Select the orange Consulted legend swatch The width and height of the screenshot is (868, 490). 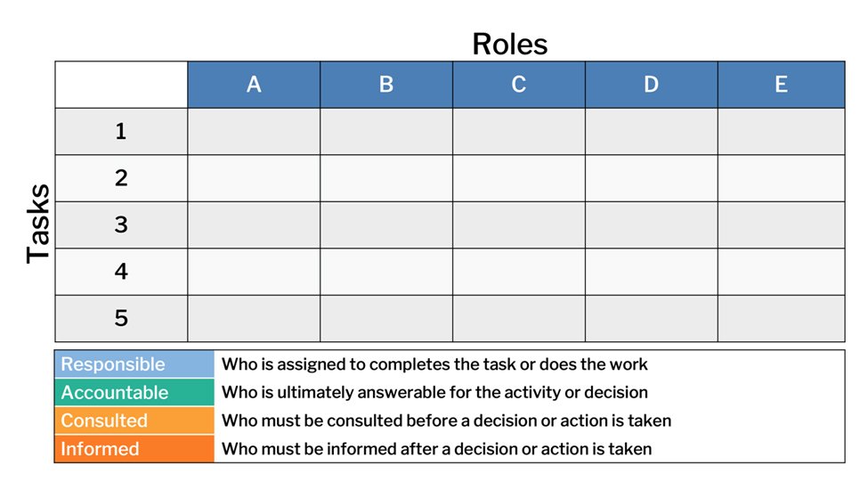tap(134, 421)
